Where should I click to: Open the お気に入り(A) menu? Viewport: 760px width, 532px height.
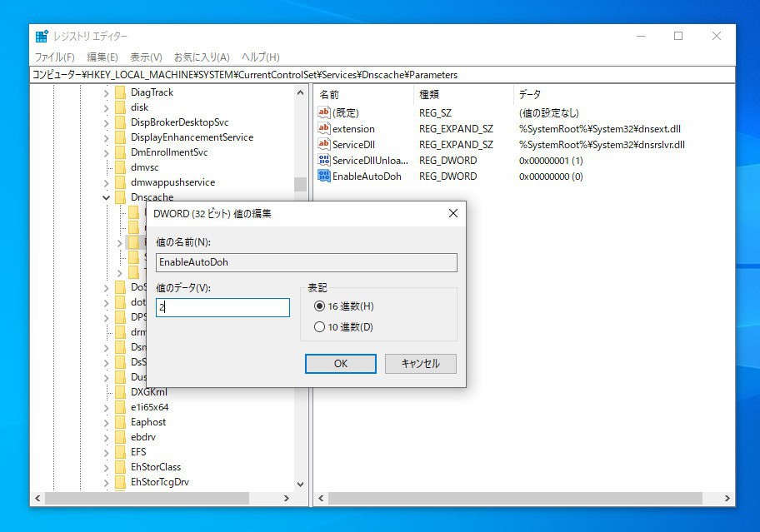point(202,57)
